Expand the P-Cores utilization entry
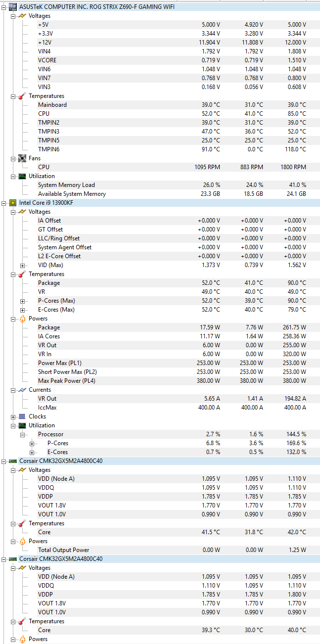Screen dimensions: 320x644 (32, 443)
